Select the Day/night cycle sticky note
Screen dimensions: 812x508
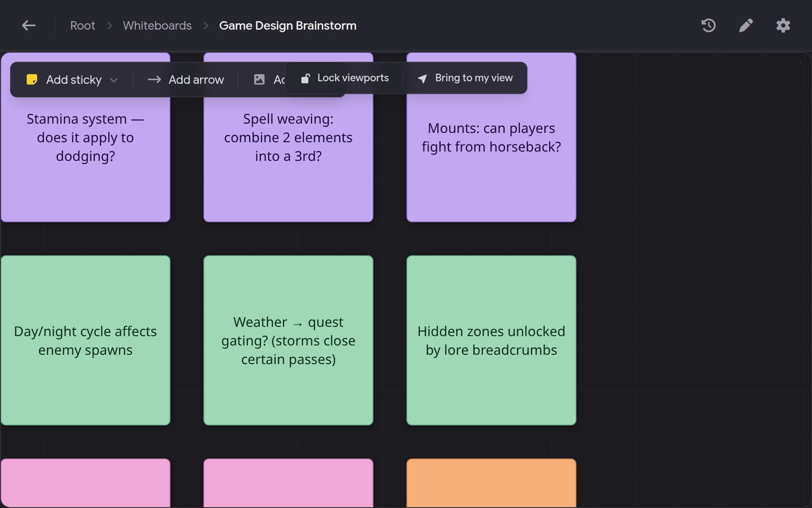pos(85,340)
